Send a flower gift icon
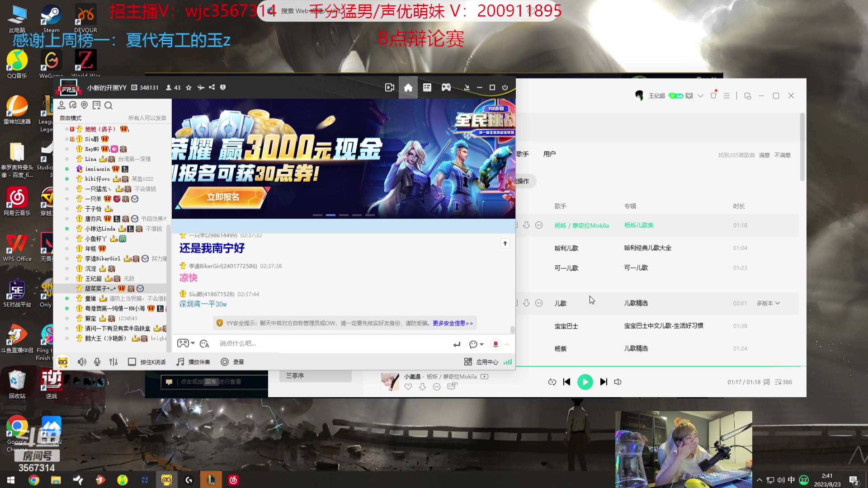868x488 pixels. coord(495,344)
